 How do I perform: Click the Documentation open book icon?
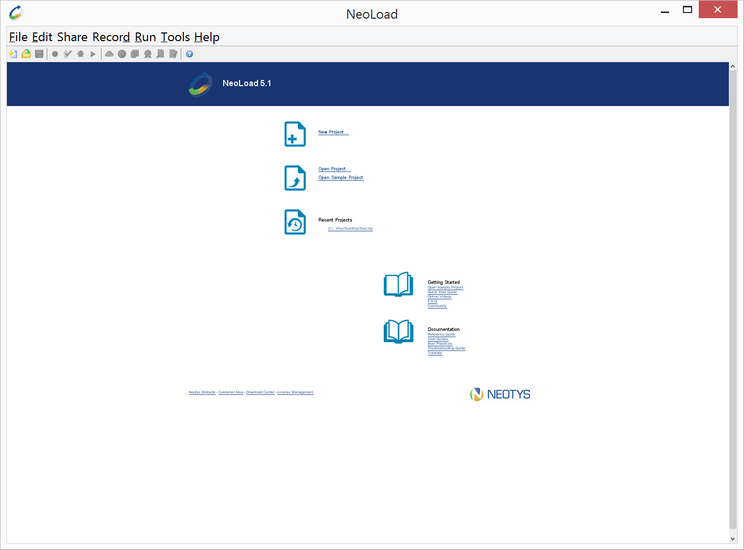[x=399, y=331]
